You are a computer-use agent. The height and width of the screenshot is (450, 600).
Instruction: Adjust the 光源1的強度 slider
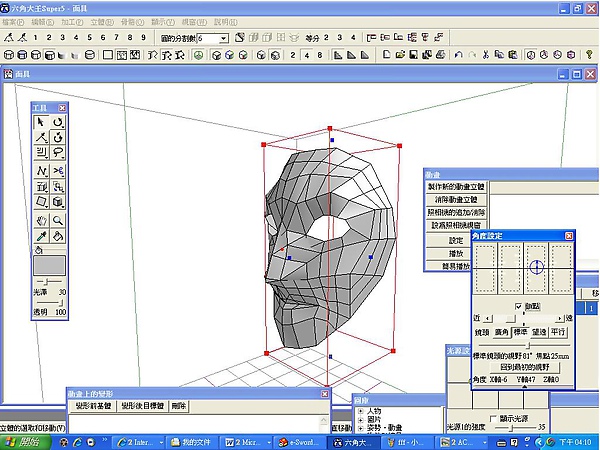513,427
